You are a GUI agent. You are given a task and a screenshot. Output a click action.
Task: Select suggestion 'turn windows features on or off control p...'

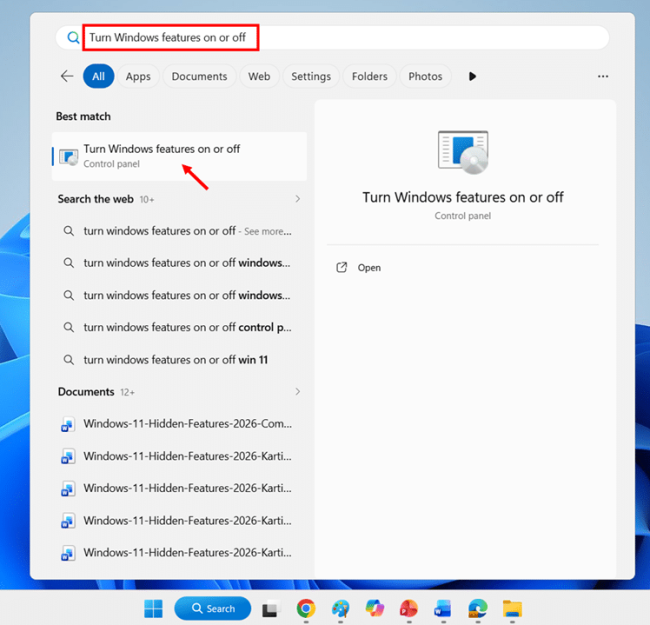(179, 327)
